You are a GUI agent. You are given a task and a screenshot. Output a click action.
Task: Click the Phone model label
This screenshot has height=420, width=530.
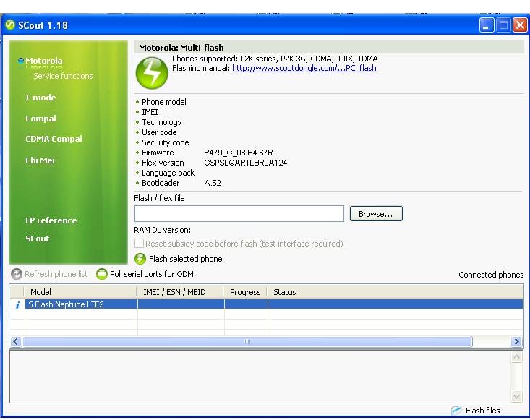164,102
